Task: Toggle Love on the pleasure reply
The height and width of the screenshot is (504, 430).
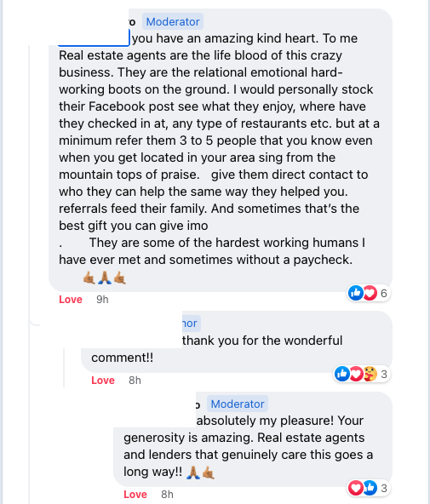Action: [x=135, y=494]
